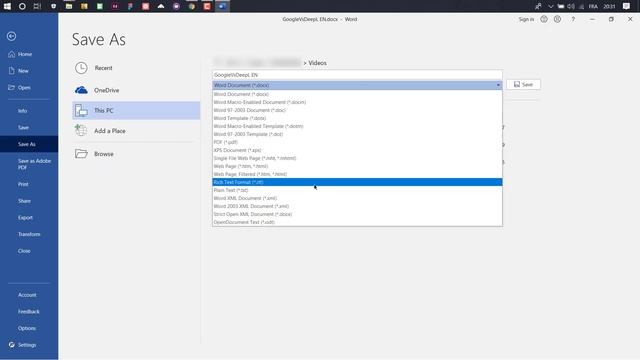
Task: Click the Browse folder icon
Action: point(81,154)
